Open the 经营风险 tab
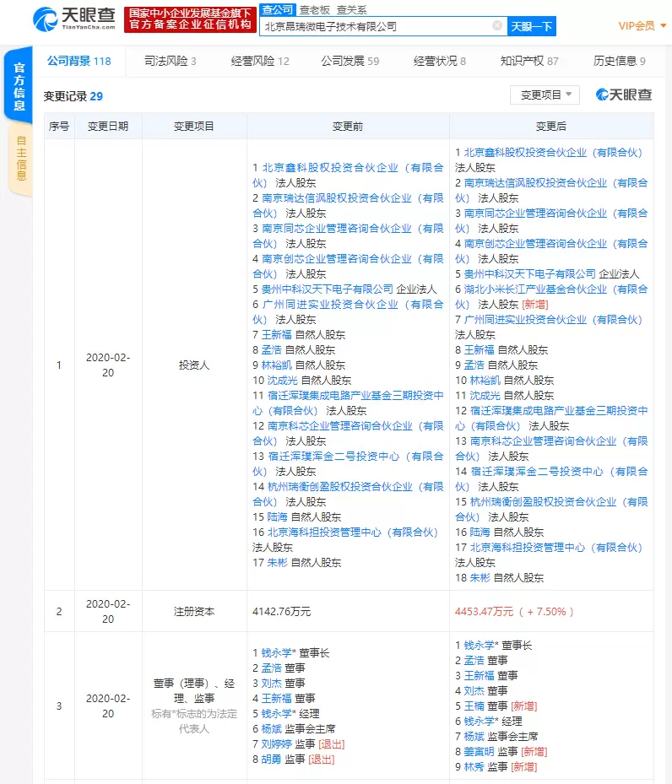 [x=260, y=62]
